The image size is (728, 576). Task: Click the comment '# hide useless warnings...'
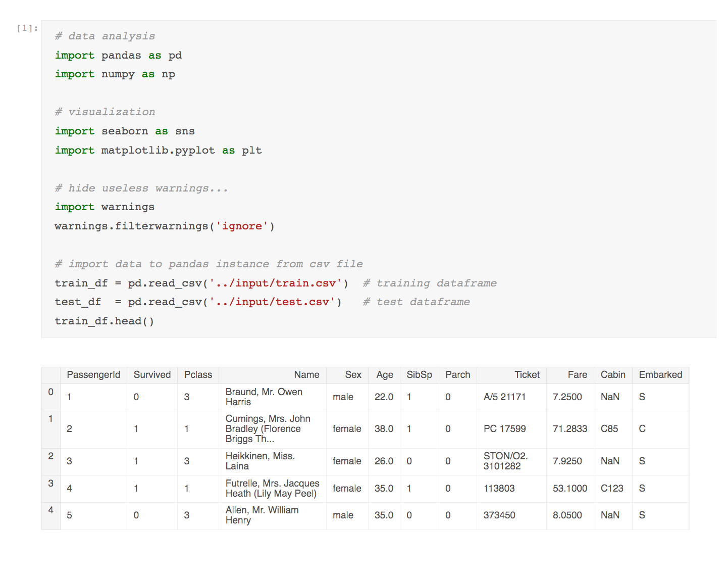(x=141, y=188)
